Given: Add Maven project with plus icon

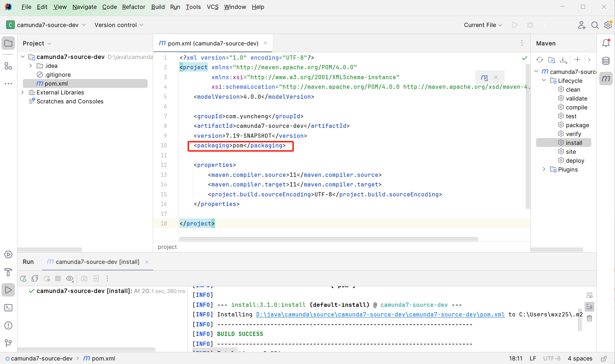Looking at the screenshot, I should tap(578, 60).
